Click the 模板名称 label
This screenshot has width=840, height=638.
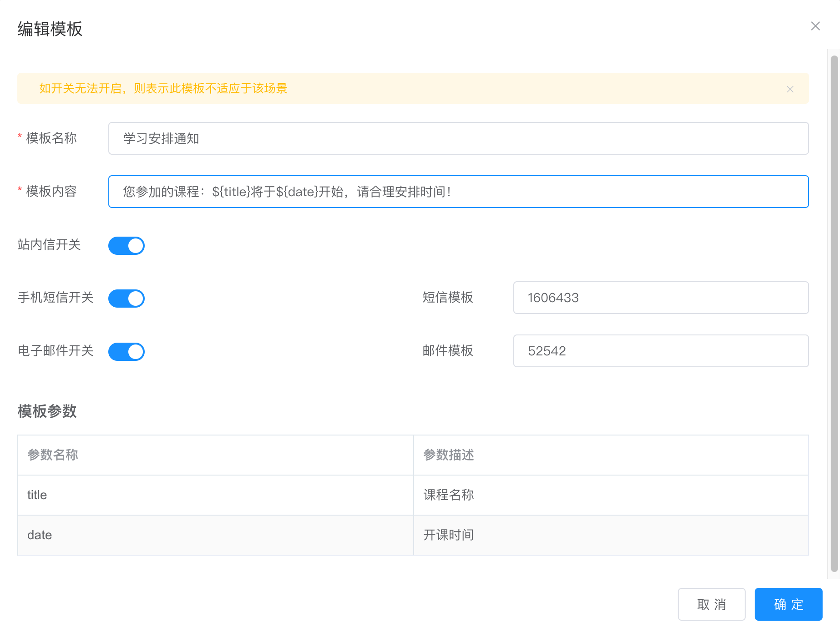point(51,138)
